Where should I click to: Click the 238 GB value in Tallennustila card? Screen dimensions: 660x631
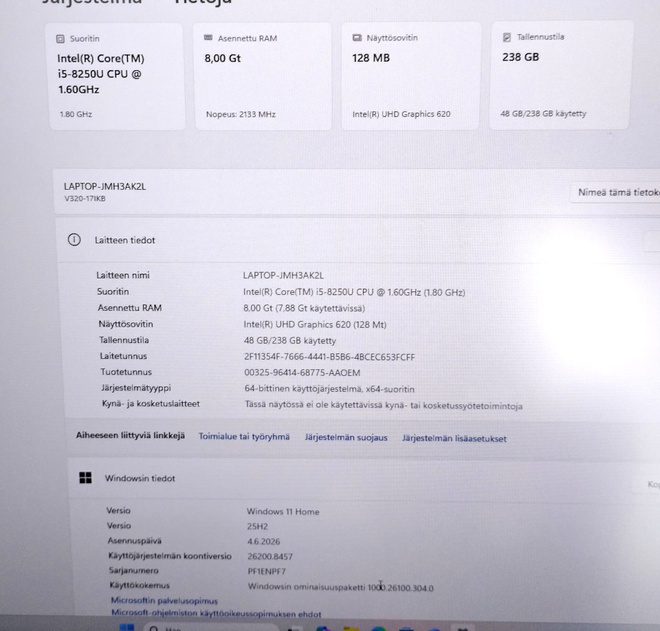[521, 57]
